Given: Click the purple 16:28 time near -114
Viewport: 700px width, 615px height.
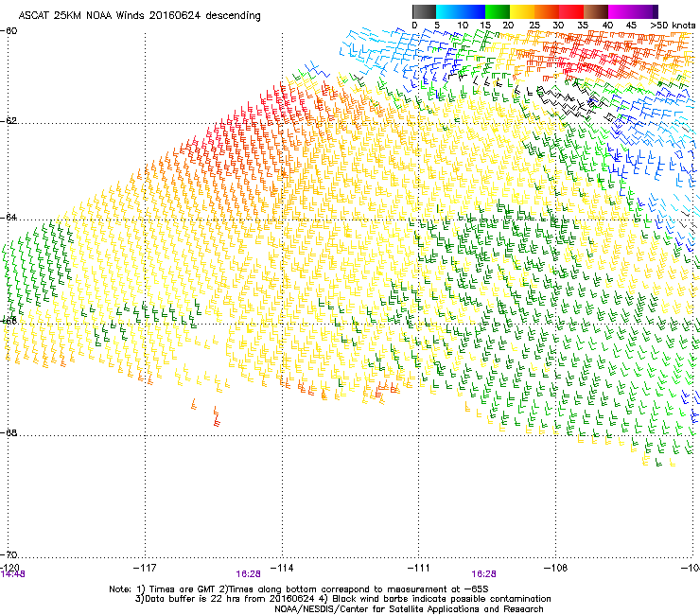Looking at the screenshot, I should tap(248, 574).
